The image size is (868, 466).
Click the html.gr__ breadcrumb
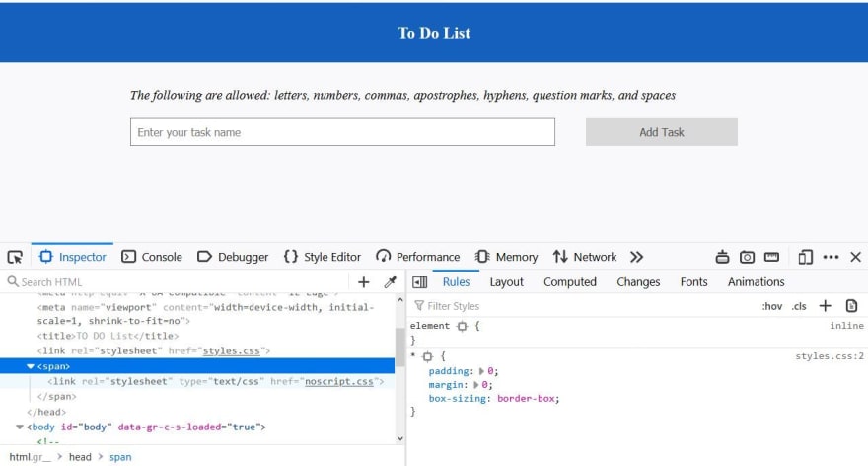30,457
